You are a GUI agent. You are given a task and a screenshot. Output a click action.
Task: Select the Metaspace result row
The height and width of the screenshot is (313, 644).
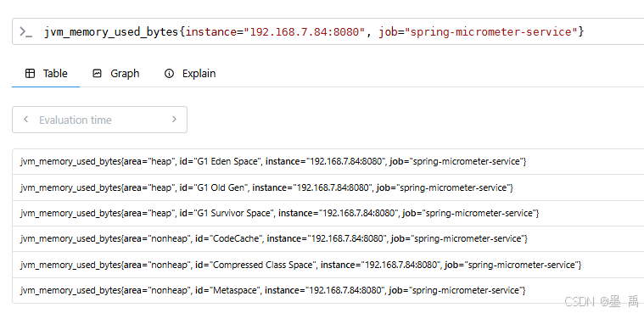328,290
